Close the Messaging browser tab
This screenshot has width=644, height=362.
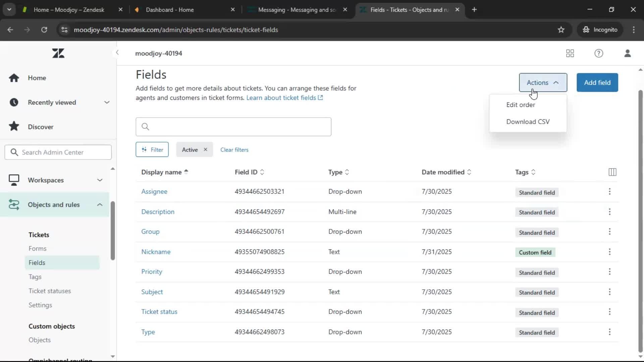click(x=345, y=10)
